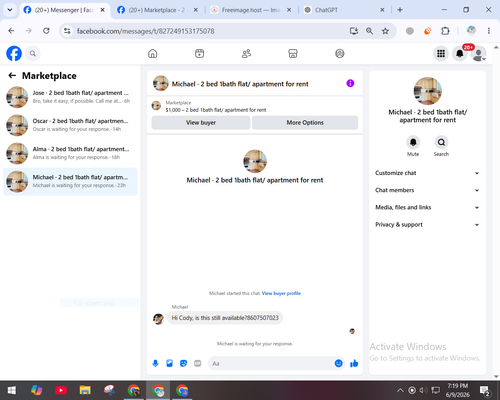Search in conversation magnifier icon

[x=441, y=142]
